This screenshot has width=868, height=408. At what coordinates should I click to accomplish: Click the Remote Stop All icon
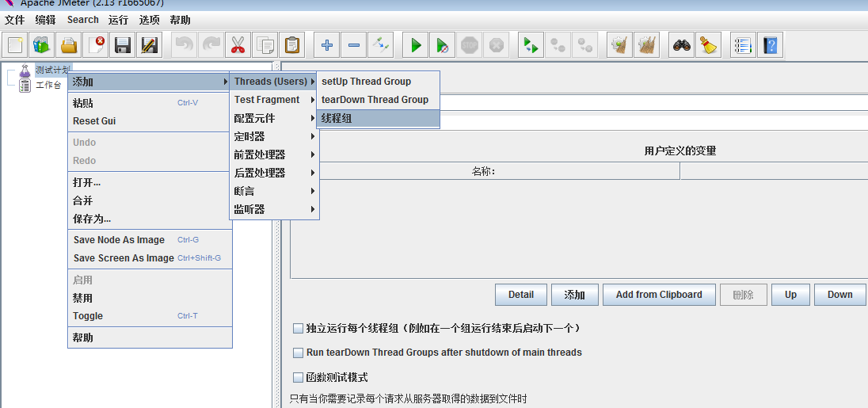(558, 45)
